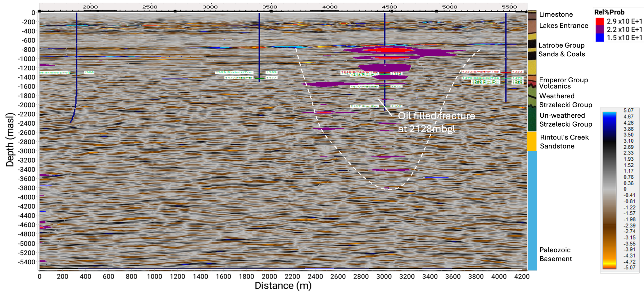Click the blue 1.5 x10 E+1 legend swatch
This screenshot has height=295, width=644.
599,38
